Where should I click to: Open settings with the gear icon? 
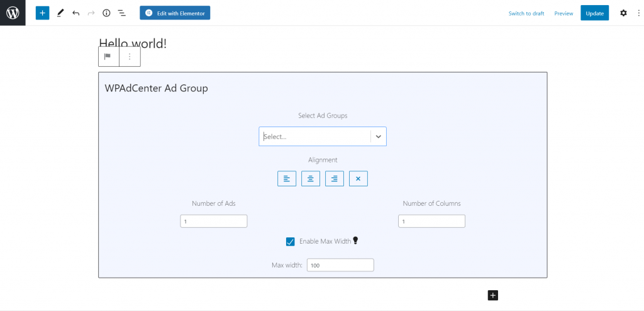tap(623, 13)
